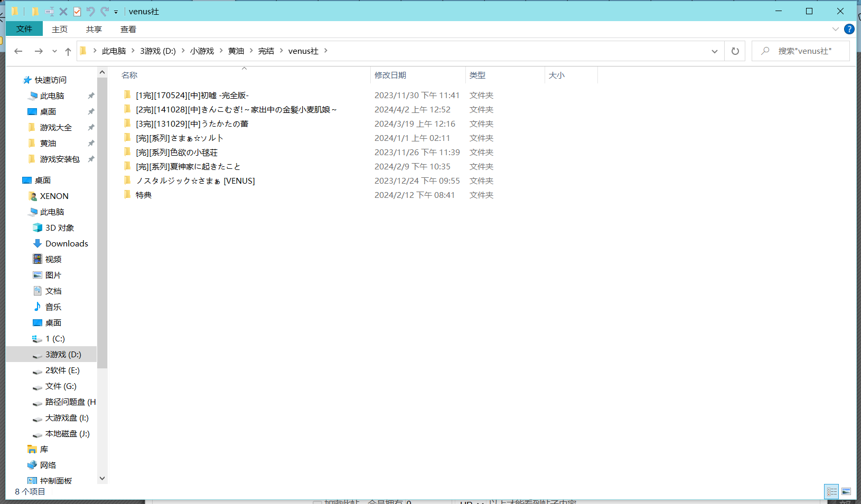
Task: Click the 3D 对象 cube icon
Action: 38,227
